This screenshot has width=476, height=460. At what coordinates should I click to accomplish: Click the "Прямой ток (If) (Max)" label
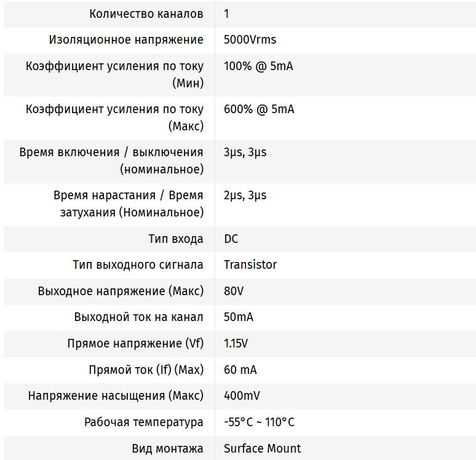(x=146, y=370)
